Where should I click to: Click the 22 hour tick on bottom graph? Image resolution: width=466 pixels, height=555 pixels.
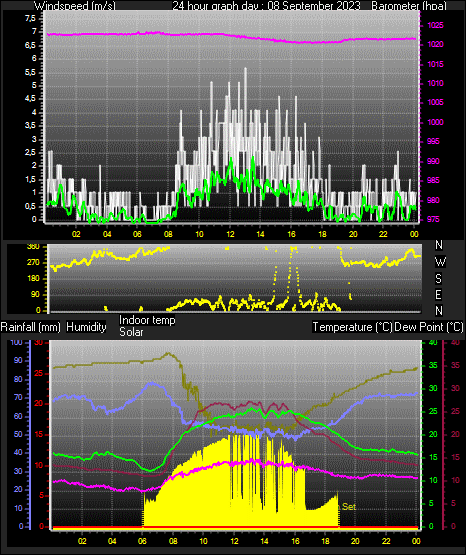386,541
